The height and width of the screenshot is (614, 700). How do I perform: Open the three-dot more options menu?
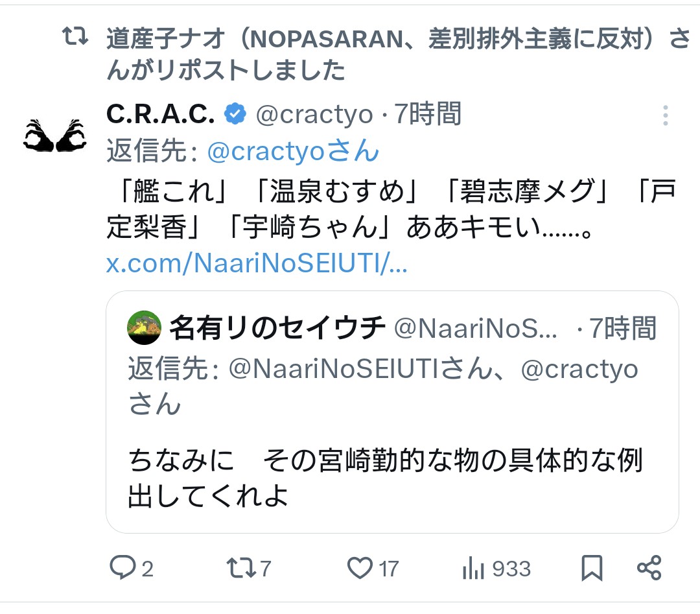pyautogui.click(x=665, y=116)
